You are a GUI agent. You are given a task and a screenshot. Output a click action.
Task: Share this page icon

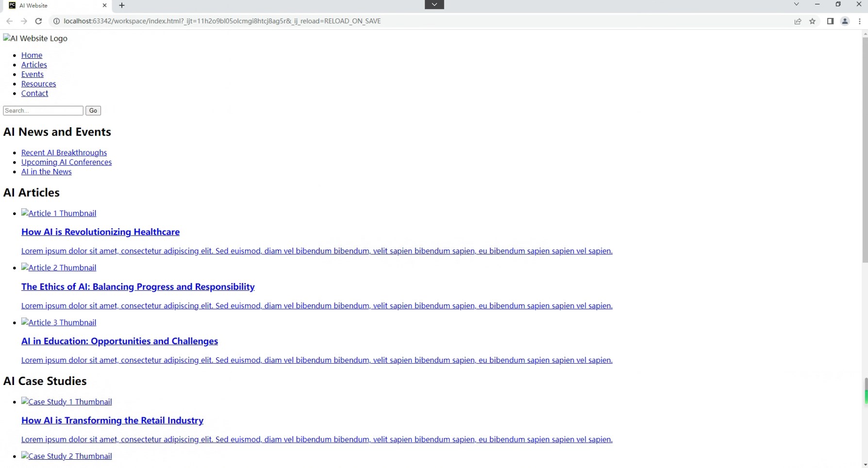(x=798, y=21)
